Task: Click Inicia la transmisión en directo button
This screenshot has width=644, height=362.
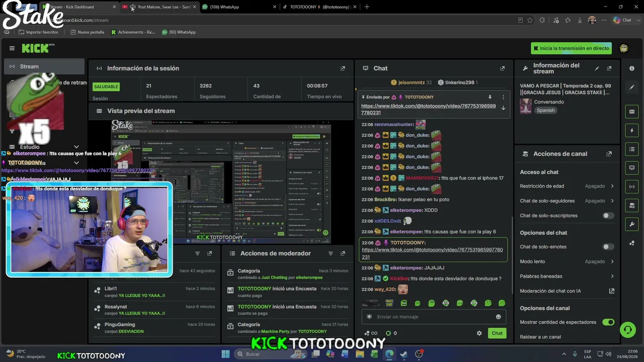Action: 572,48
